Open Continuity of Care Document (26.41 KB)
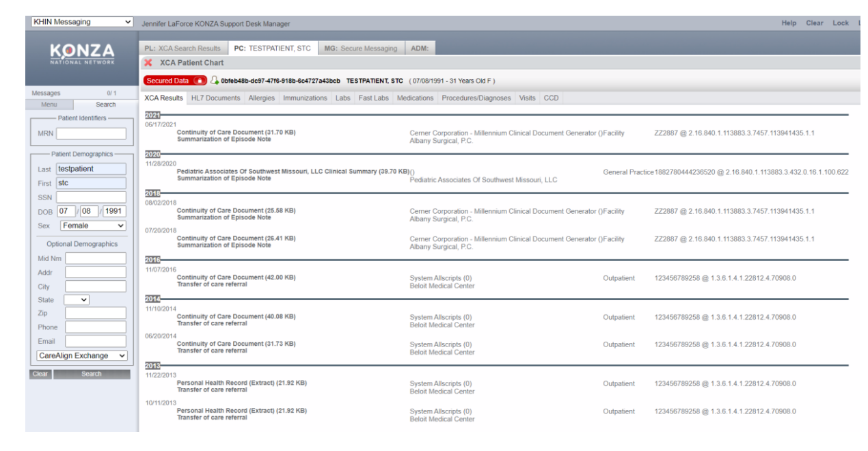 [x=236, y=238]
